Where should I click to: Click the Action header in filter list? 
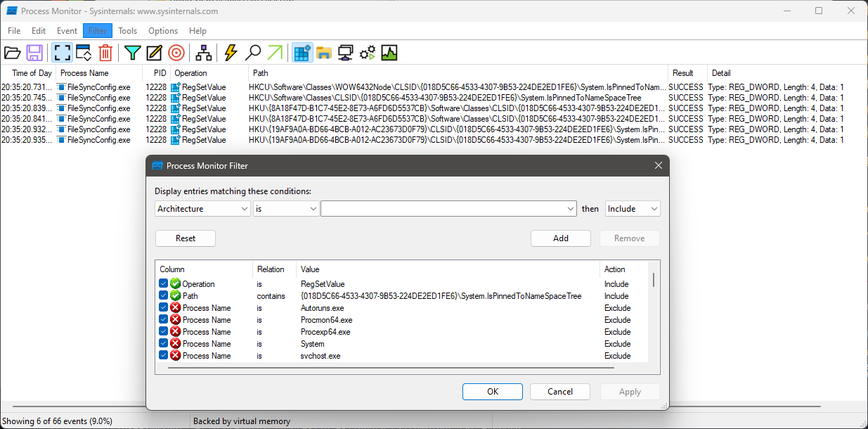click(x=625, y=269)
